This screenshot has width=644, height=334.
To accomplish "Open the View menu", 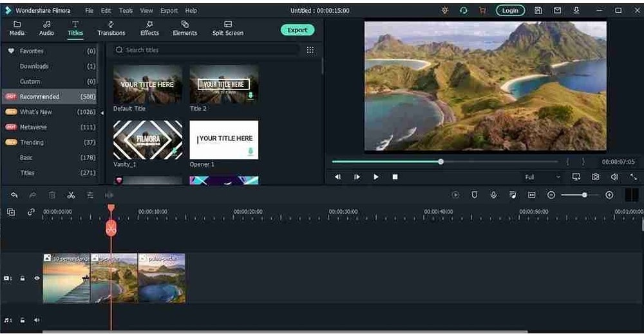I will point(146,11).
